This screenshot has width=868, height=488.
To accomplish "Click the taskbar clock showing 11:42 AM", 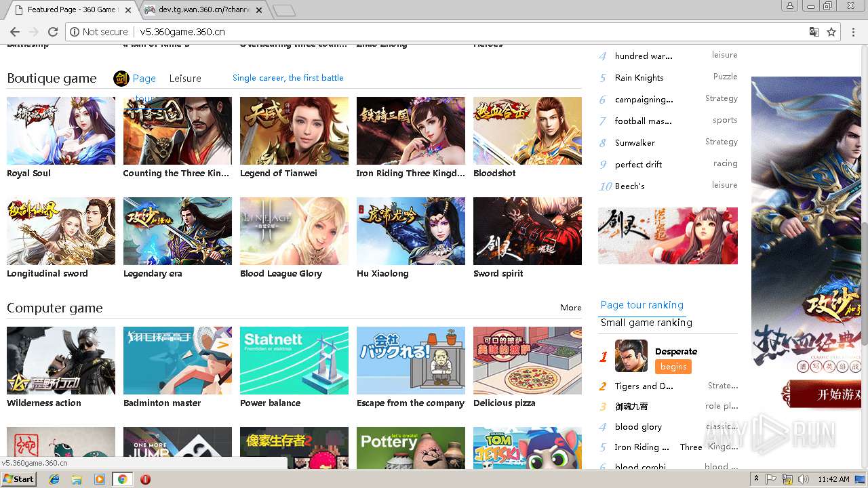I will pyautogui.click(x=833, y=479).
